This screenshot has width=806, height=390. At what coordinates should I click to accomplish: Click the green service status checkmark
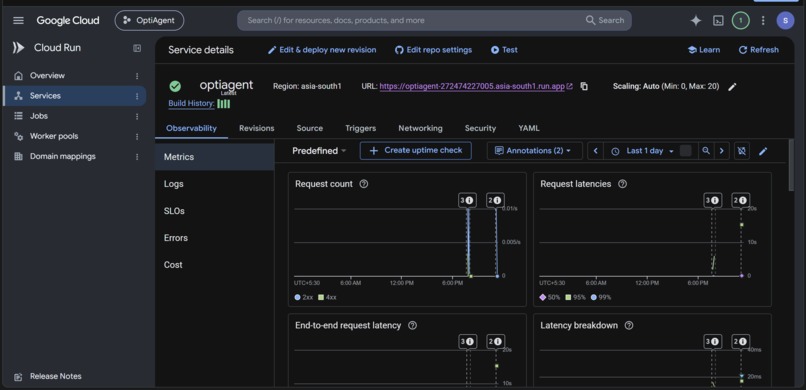point(175,86)
